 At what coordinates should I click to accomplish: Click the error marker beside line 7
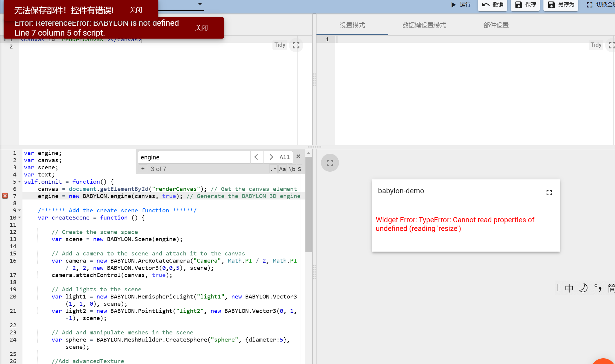[x=5, y=196]
